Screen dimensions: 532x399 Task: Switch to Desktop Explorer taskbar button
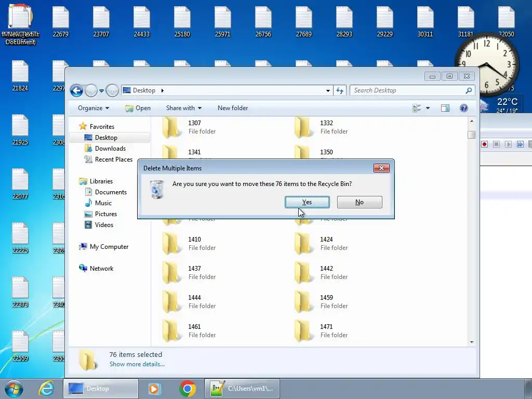[101, 389]
